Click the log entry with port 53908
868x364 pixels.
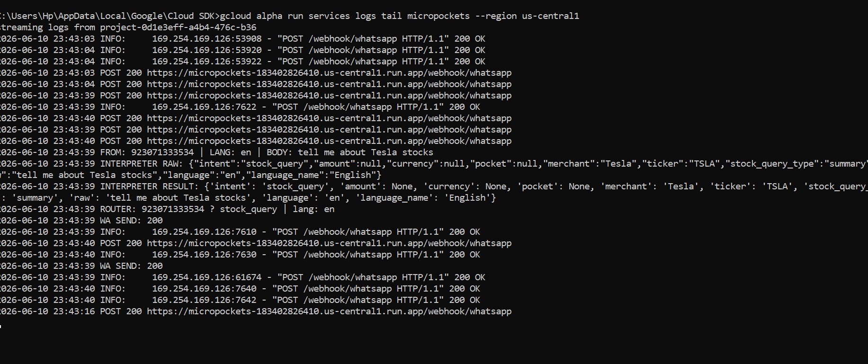[x=242, y=39]
